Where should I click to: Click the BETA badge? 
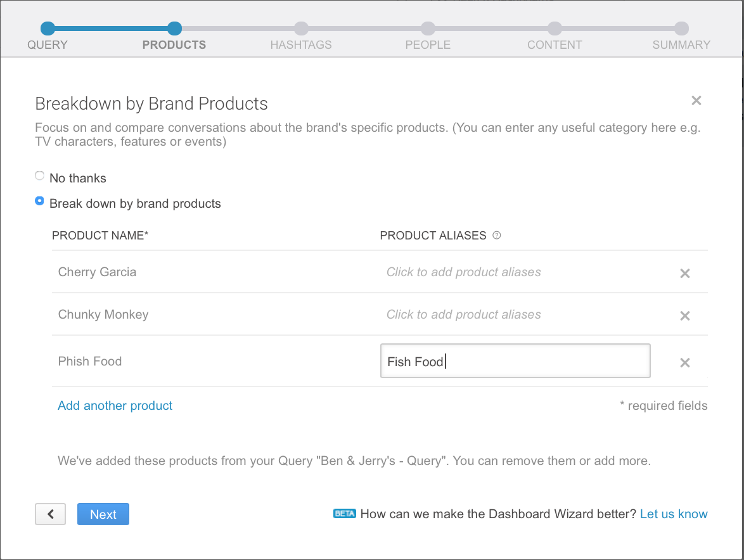tap(344, 514)
